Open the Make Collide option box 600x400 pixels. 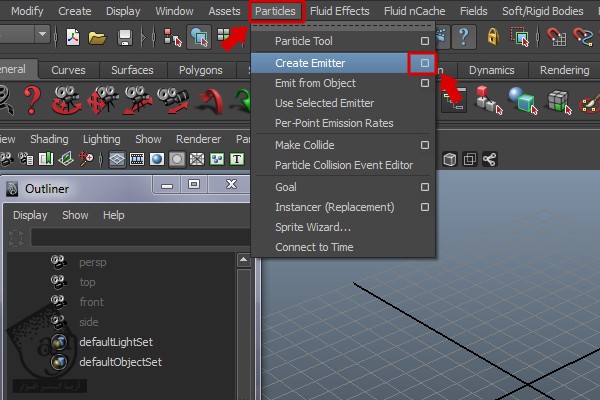424,145
